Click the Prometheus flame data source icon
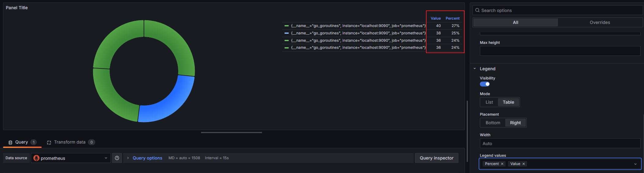Viewport: 644px width, 173px height. click(36, 158)
